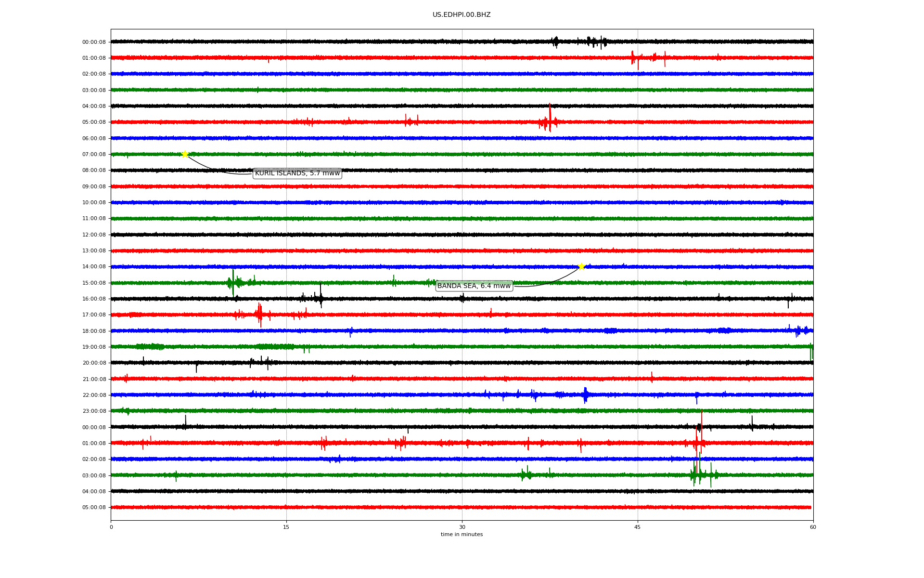Click the Kuril Islands yellow star marker
This screenshot has height=578, width=924.
click(185, 154)
